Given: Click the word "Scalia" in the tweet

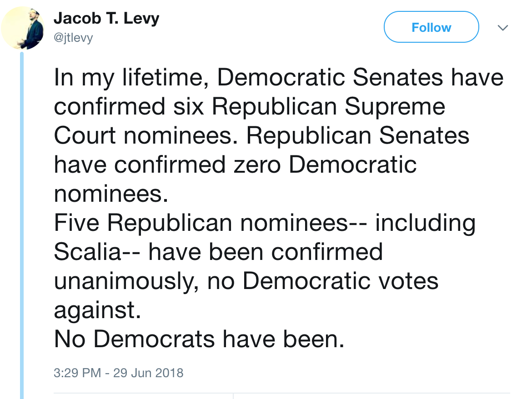Looking at the screenshot, I should coord(85,252).
